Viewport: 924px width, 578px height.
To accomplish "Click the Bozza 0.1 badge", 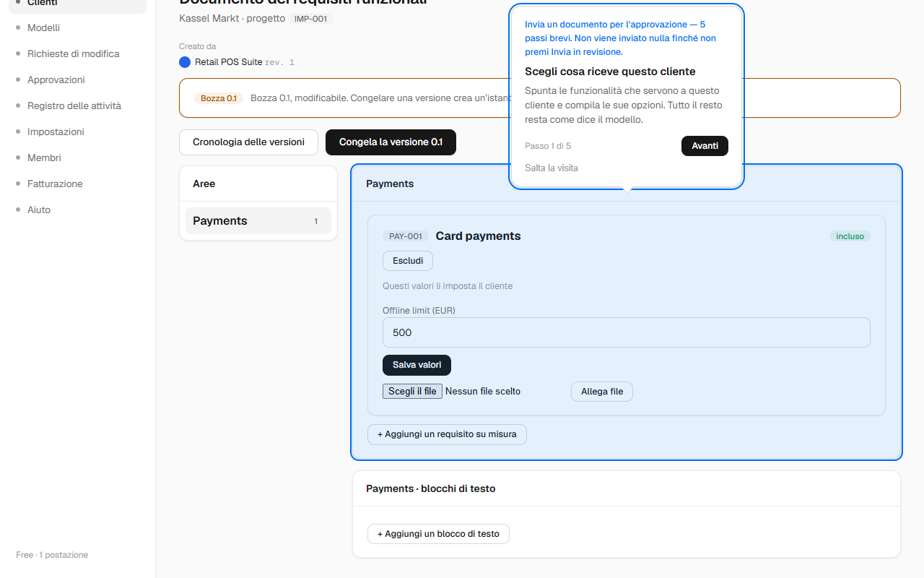I will [x=219, y=98].
